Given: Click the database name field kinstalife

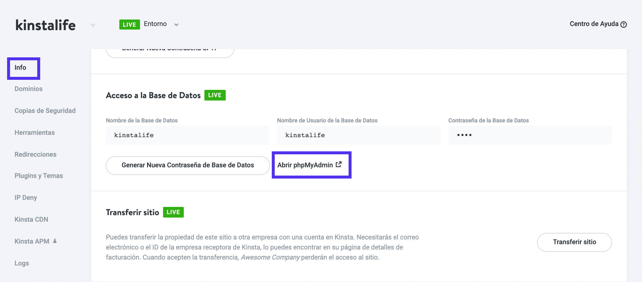Looking at the screenshot, I should [187, 135].
